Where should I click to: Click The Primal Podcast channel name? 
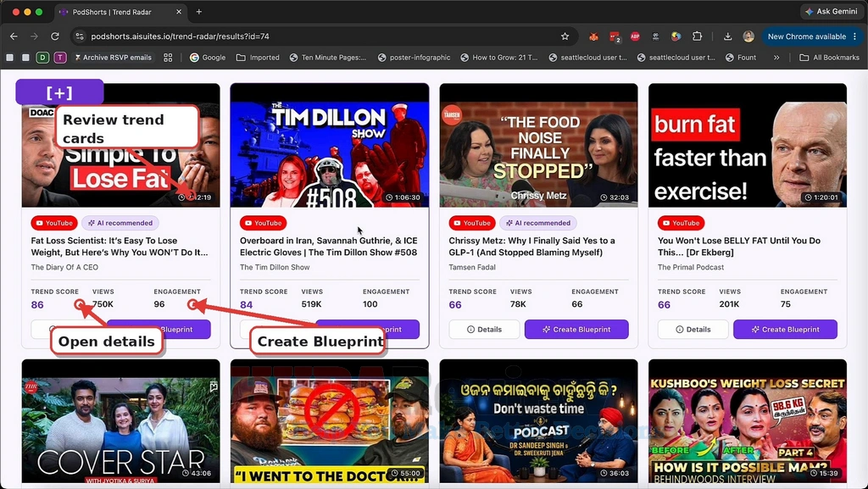(x=691, y=267)
